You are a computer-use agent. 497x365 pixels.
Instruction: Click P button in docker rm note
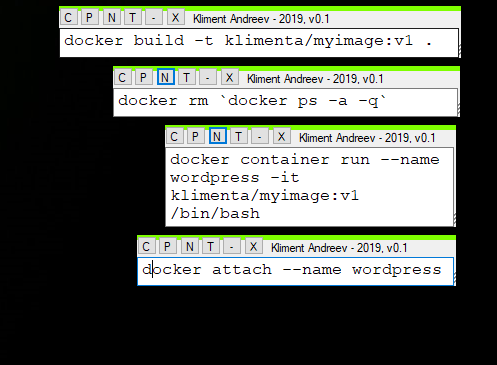pyautogui.click(x=143, y=77)
